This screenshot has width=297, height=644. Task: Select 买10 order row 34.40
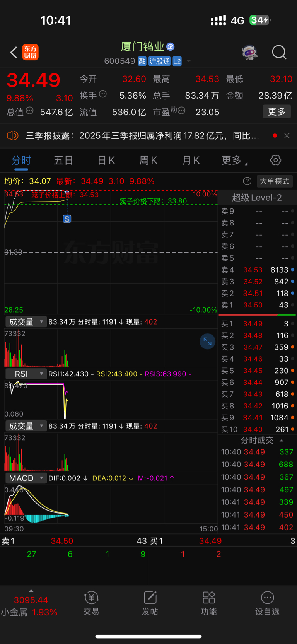click(258, 429)
